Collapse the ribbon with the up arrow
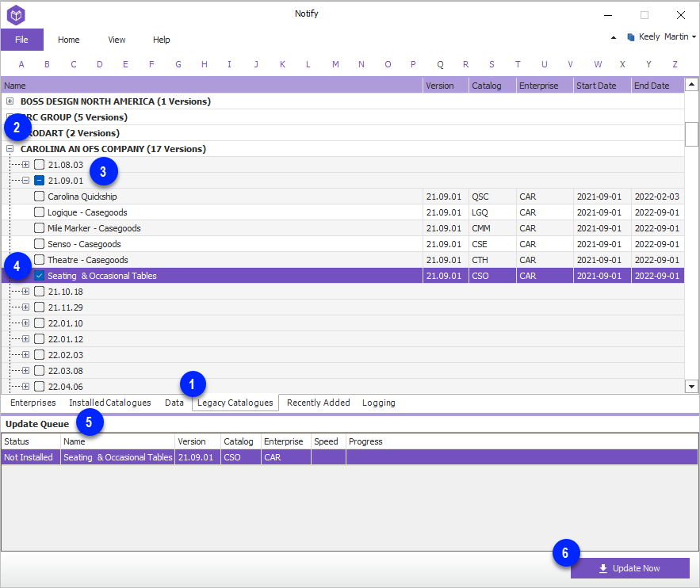 (x=614, y=37)
